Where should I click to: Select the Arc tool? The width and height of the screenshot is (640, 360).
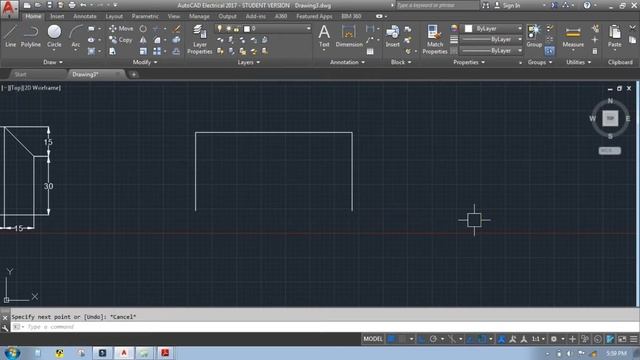[76, 36]
